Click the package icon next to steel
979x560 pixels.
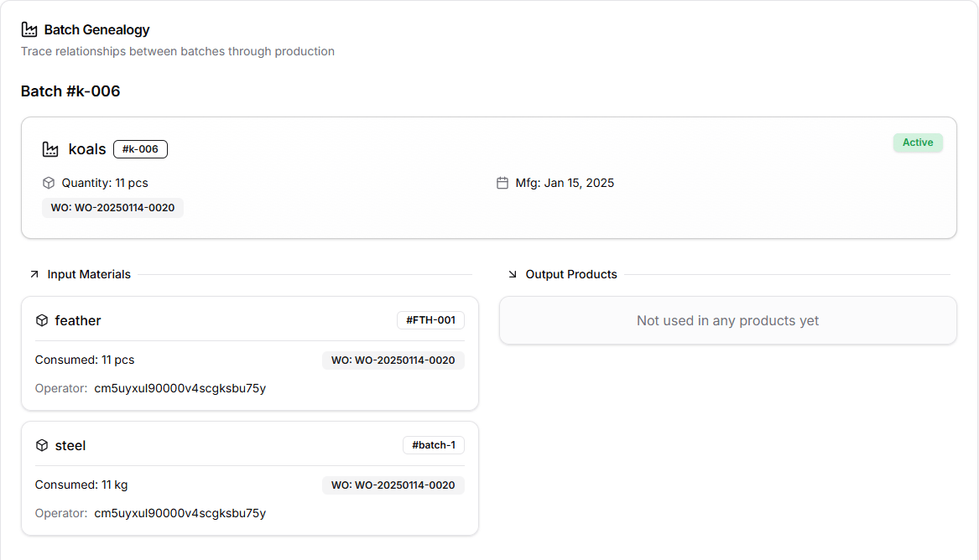pyautogui.click(x=42, y=445)
